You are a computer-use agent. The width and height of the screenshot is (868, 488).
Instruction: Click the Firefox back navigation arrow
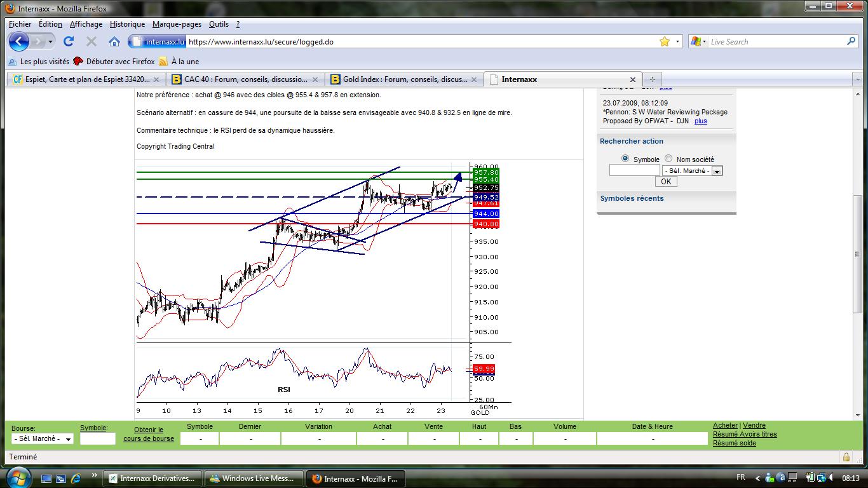19,42
